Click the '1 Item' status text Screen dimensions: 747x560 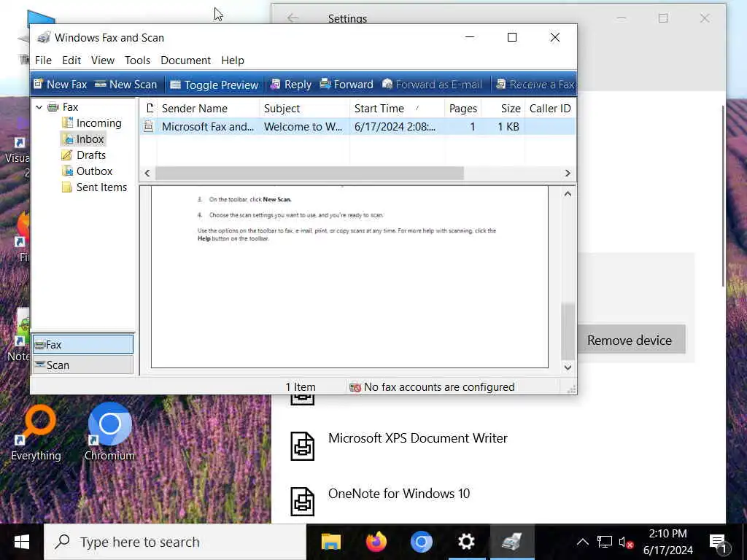coord(301,387)
